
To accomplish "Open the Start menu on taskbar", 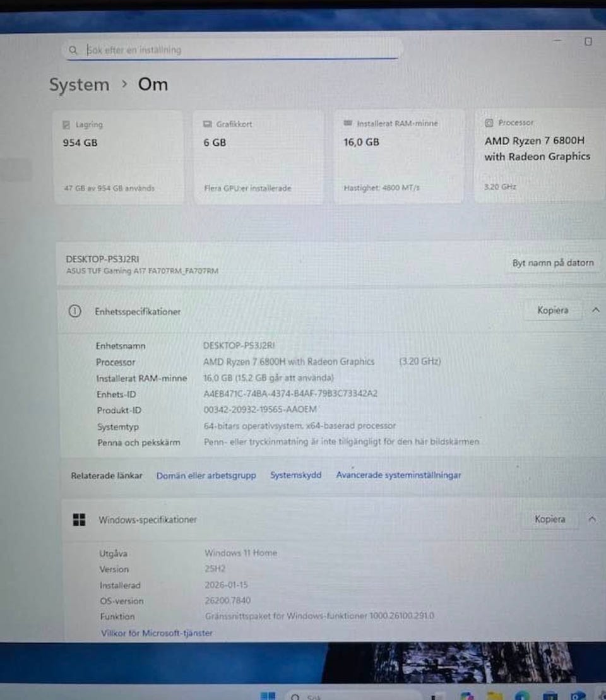I will tap(268, 696).
